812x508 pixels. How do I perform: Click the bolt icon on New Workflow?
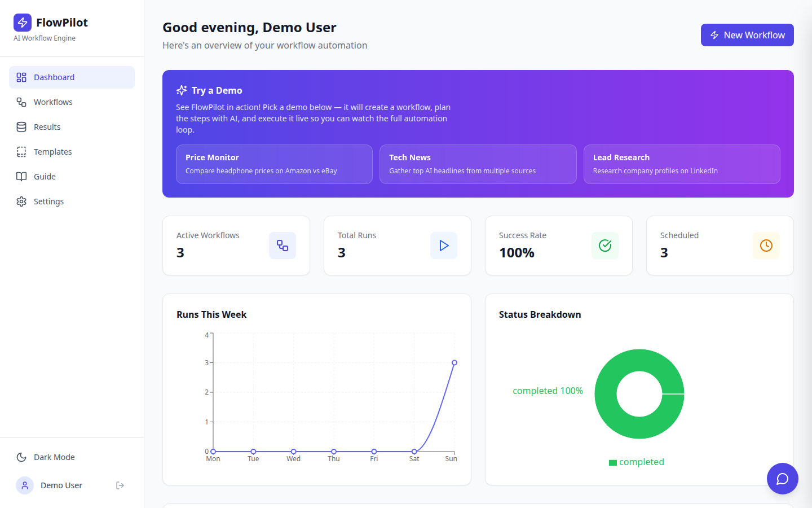pos(714,35)
